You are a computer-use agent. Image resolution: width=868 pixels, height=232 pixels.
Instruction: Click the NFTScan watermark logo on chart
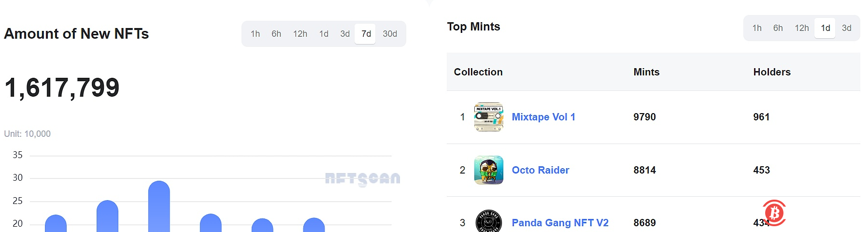362,179
